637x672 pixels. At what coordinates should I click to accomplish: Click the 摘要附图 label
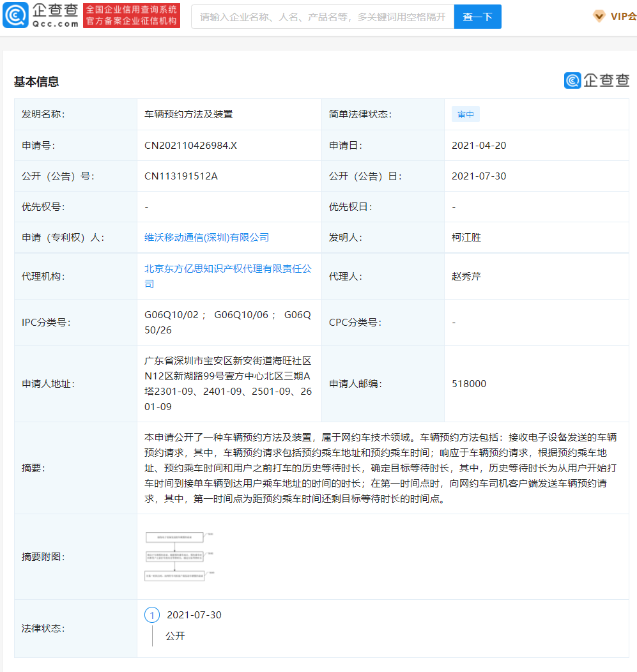tap(43, 557)
